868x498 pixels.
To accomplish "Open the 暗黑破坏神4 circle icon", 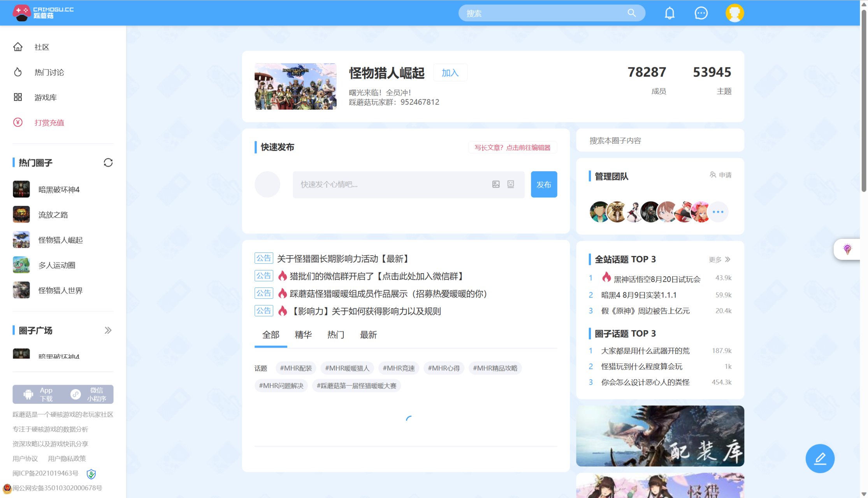I will (x=21, y=189).
